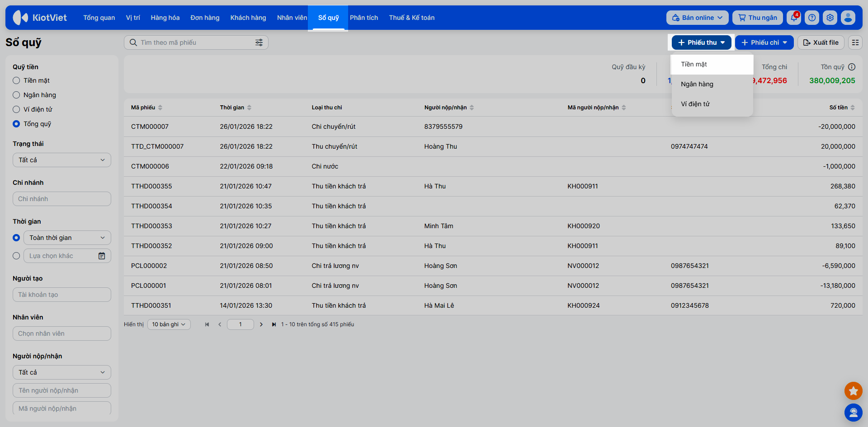Click the Thu ngân button
The width and height of the screenshot is (868, 427).
click(x=757, y=18)
